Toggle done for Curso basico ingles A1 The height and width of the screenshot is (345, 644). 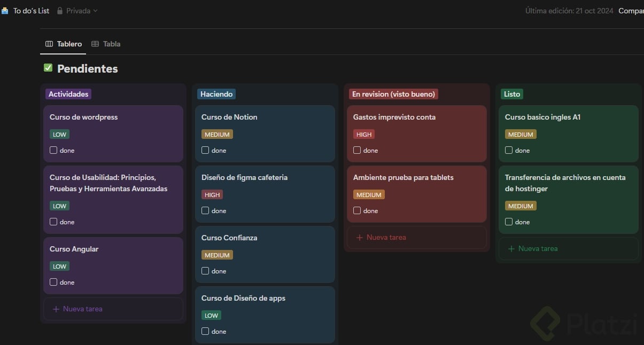coord(509,150)
